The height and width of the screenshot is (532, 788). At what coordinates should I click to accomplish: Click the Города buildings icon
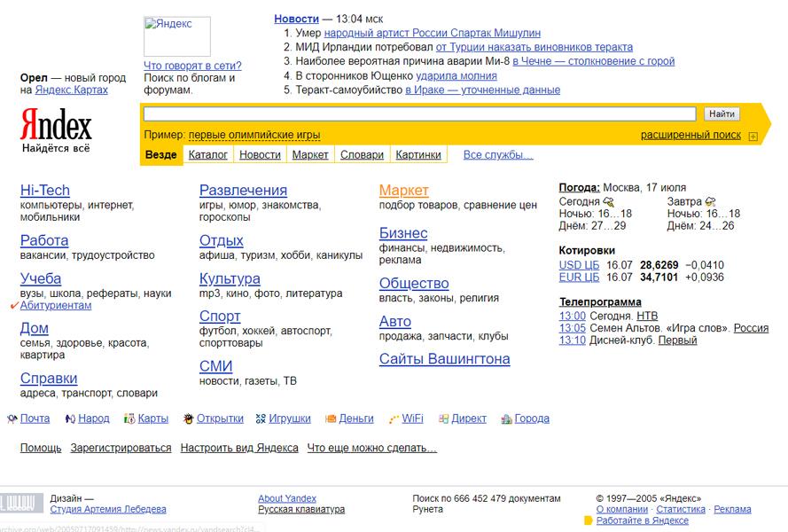tap(506, 419)
